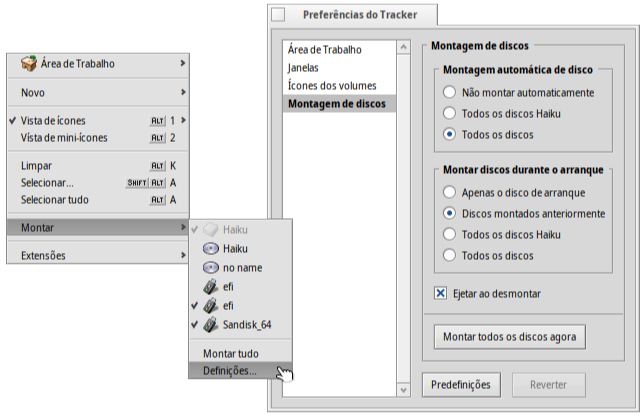Click the Predefinições button
The width and height of the screenshot is (642, 416).
[460, 384]
